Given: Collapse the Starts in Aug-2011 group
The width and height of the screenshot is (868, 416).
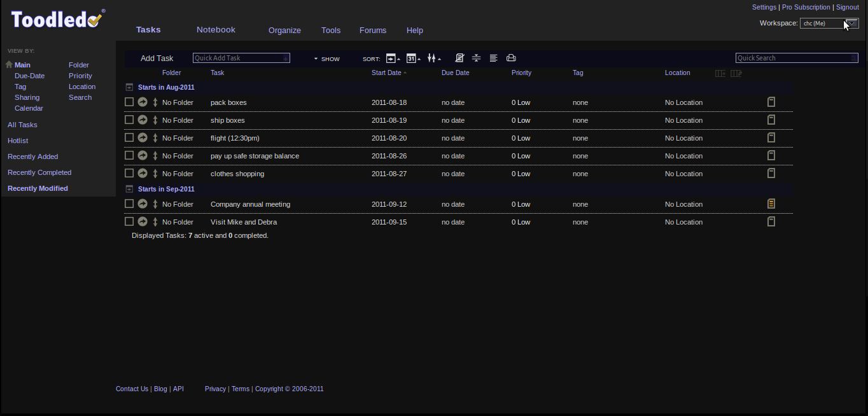Looking at the screenshot, I should coord(129,87).
